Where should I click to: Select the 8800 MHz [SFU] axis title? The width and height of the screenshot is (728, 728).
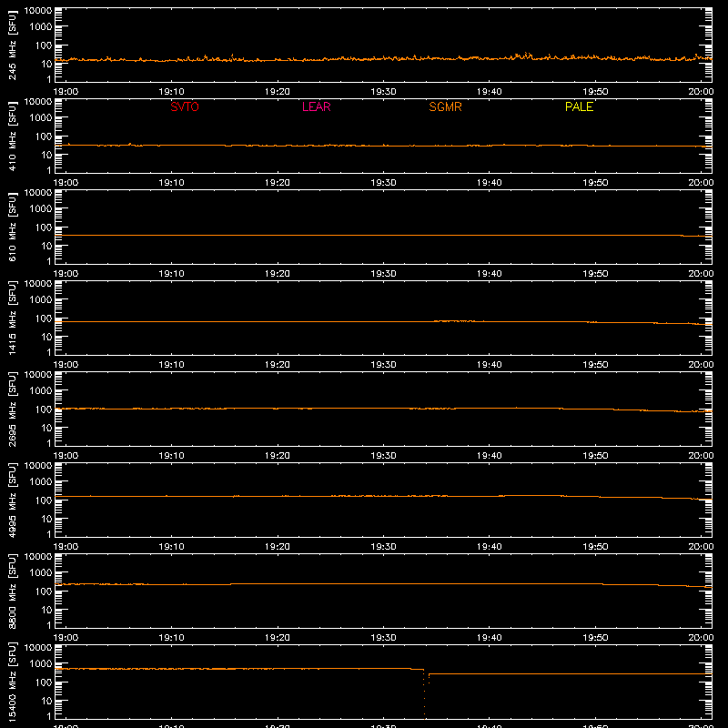tap(12, 591)
